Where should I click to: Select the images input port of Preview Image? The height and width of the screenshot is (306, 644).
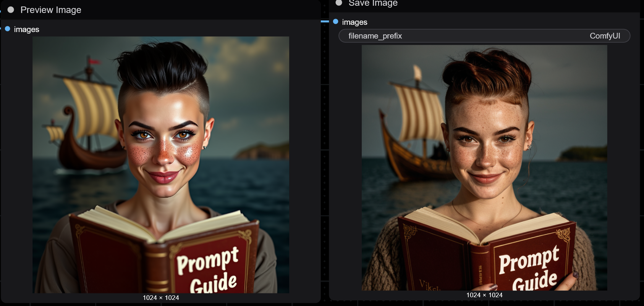point(7,29)
